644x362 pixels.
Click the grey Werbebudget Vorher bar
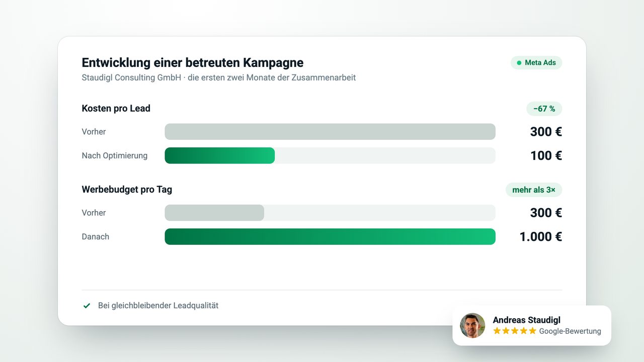point(214,213)
